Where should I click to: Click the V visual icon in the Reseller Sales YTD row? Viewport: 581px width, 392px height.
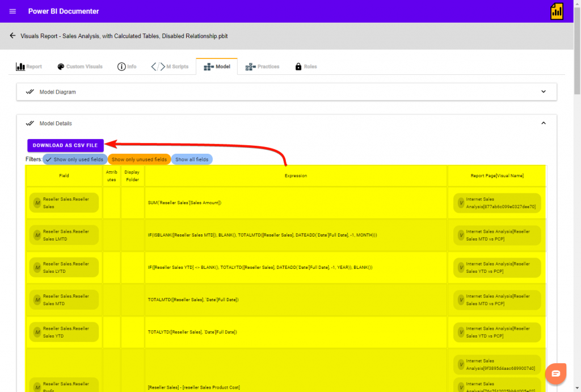(461, 332)
